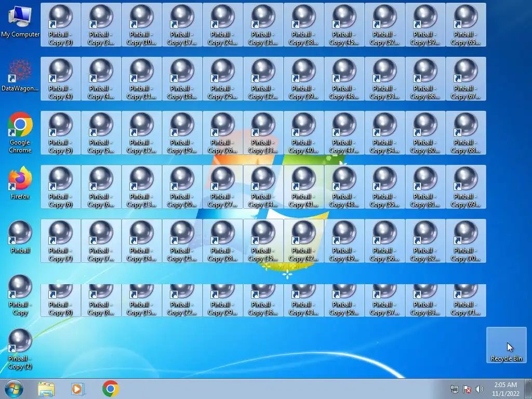Screen dimensions: 532x399
Task: Select the Pinball - Copy (28... shortcut
Action: click(223, 241)
